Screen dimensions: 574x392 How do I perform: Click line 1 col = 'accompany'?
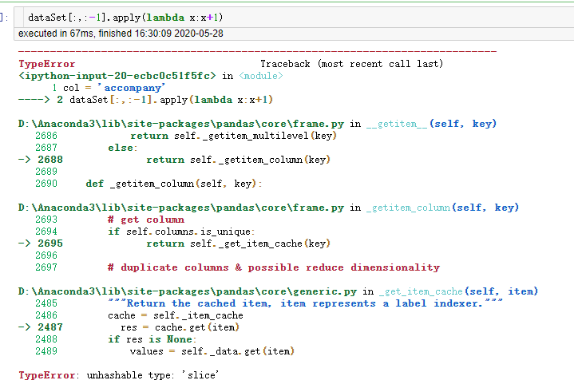click(109, 88)
